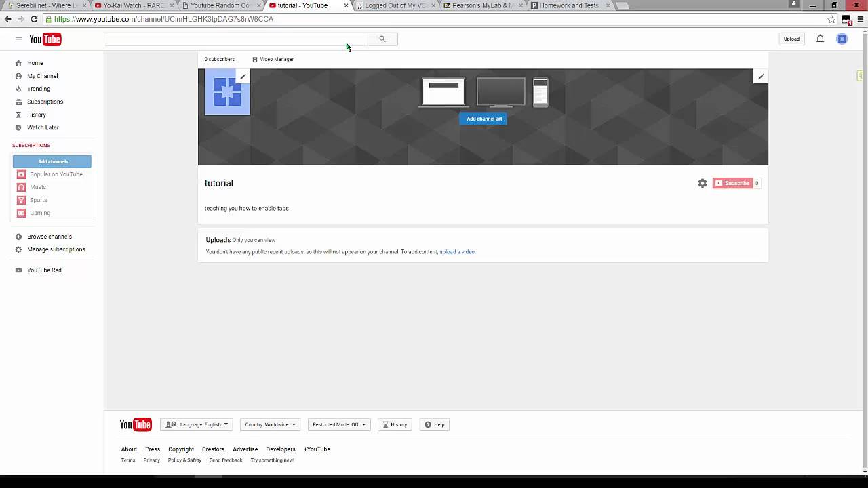The width and height of the screenshot is (868, 488).
Task: Bookmark page with star icon
Action: tap(831, 19)
